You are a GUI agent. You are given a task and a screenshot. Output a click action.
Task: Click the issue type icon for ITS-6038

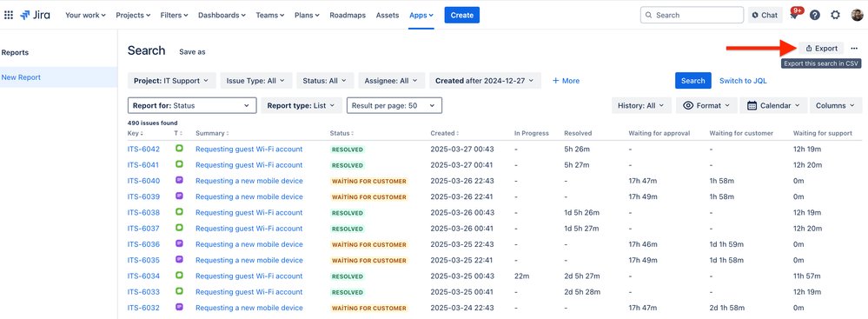pyautogui.click(x=179, y=212)
